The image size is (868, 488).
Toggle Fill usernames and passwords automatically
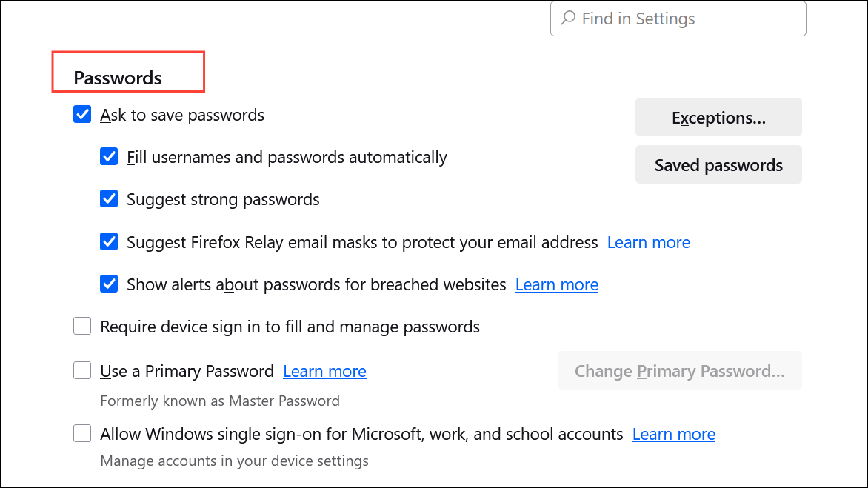109,157
